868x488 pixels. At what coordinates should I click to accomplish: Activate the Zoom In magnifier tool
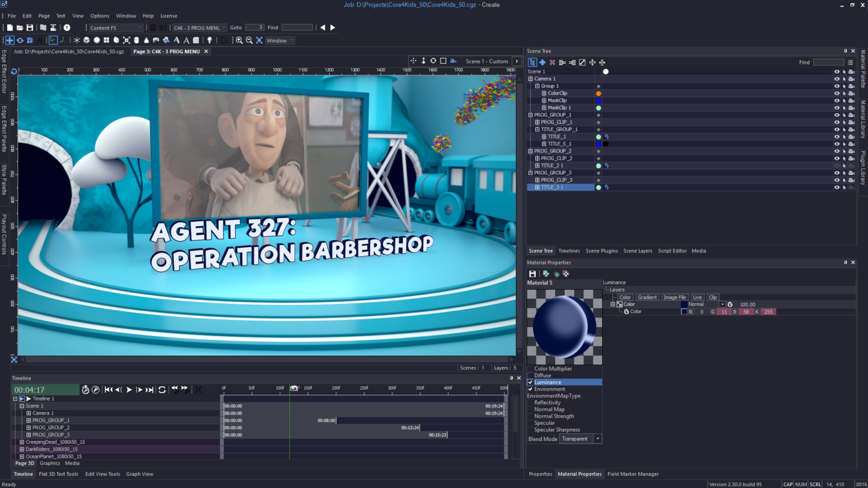click(239, 40)
